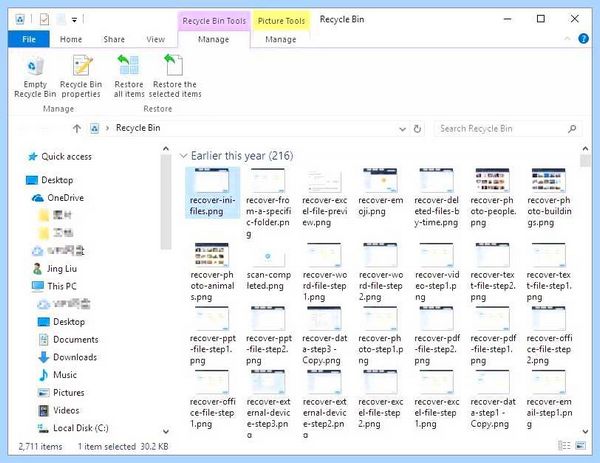Select recover-ppt-file-step1.png

[212, 336]
